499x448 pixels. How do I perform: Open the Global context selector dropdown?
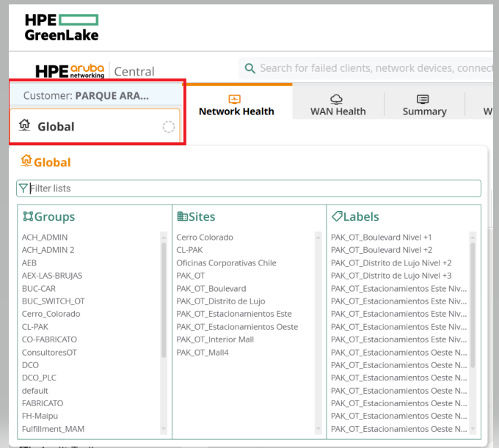tap(95, 127)
